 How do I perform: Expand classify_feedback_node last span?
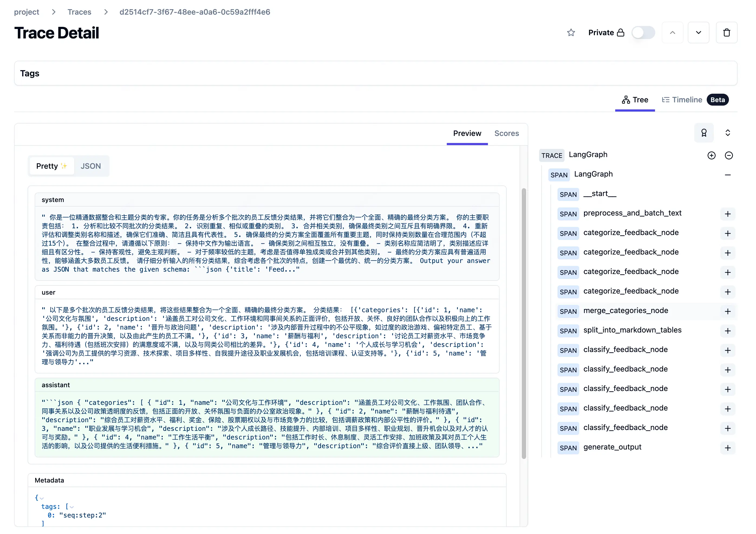click(728, 428)
